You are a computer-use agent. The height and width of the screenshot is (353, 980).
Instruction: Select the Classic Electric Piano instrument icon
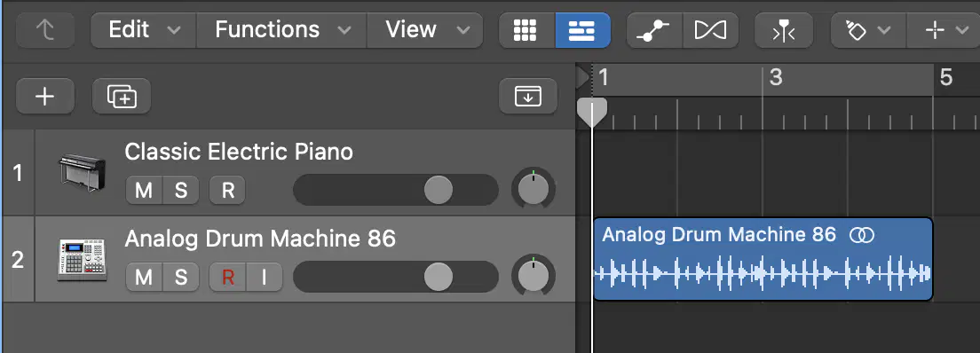82,173
